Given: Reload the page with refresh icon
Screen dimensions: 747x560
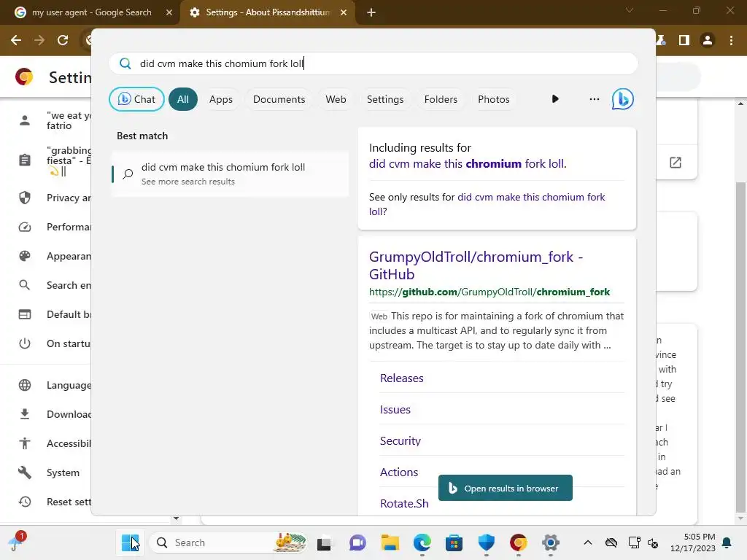Looking at the screenshot, I should point(63,41).
